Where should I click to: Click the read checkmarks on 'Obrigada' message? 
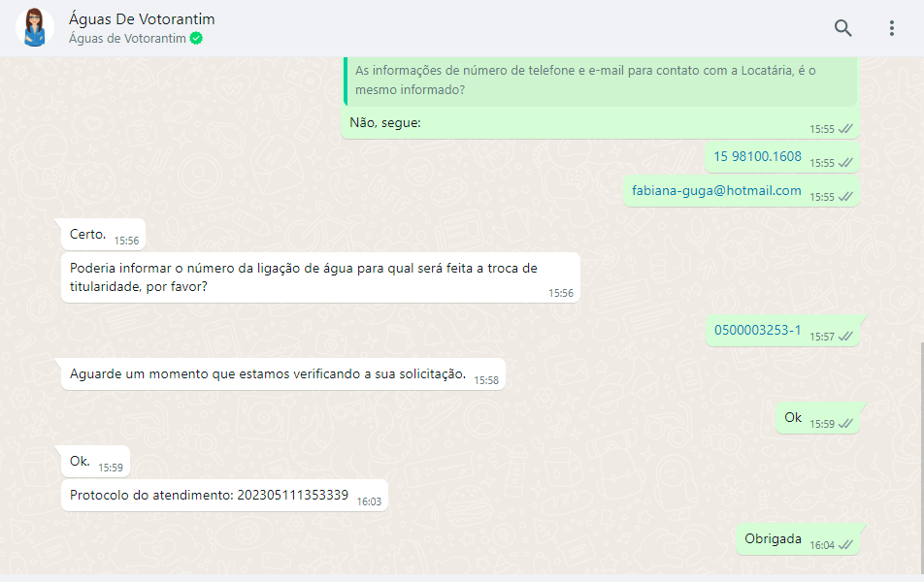click(x=845, y=545)
